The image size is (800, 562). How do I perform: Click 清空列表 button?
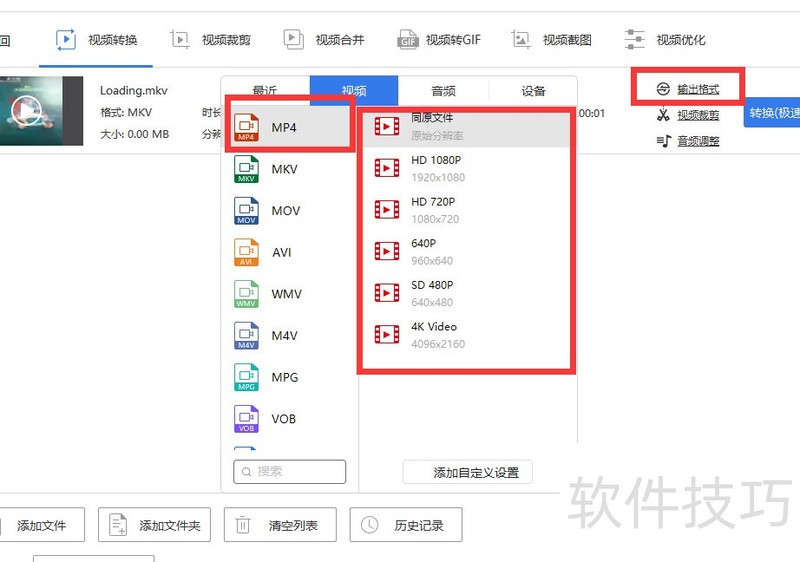click(x=279, y=525)
